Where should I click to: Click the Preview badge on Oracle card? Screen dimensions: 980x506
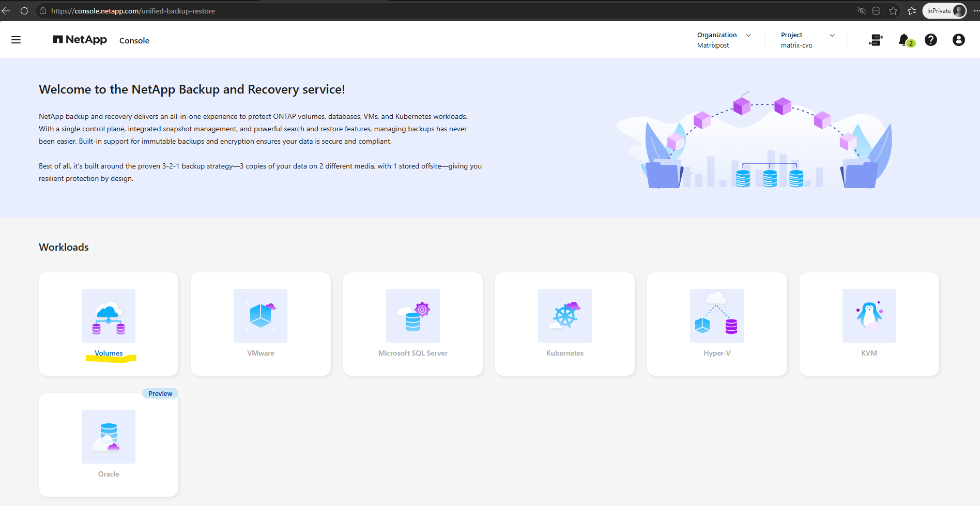coord(160,393)
